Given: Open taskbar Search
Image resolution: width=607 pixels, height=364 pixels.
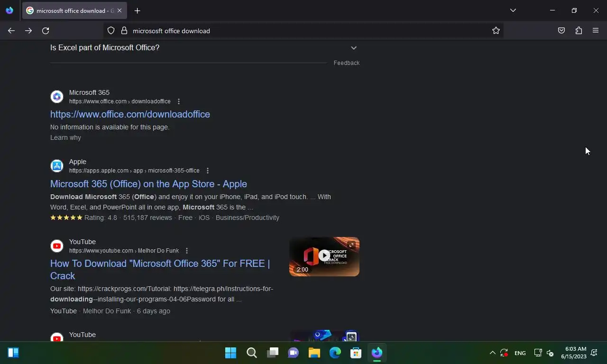Looking at the screenshot, I should click(x=251, y=353).
